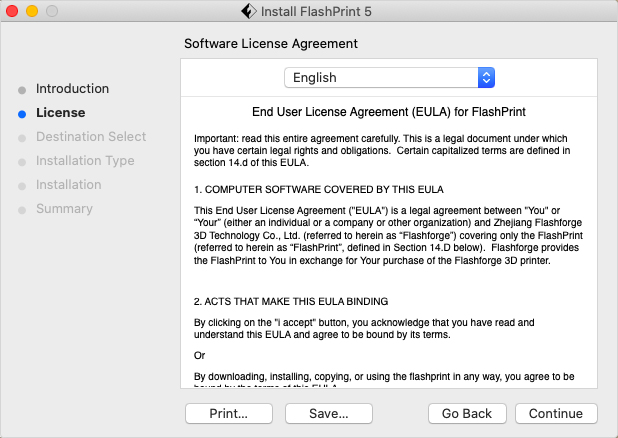Click the bullet dot beside Destination Select
This screenshot has width=618, height=438.
(x=22, y=138)
